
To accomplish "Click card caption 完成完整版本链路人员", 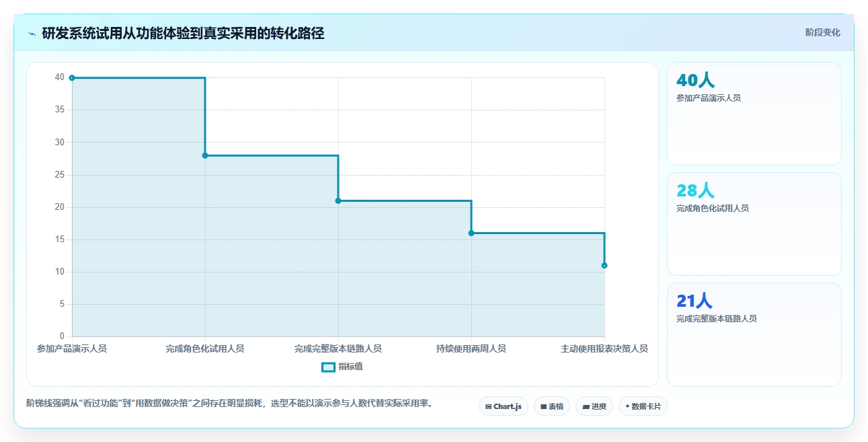I will [717, 319].
